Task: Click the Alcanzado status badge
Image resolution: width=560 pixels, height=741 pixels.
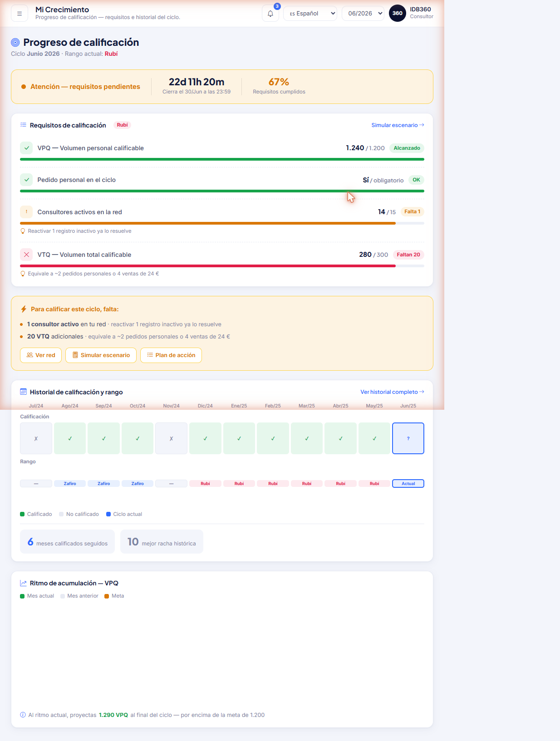Action: (x=407, y=148)
